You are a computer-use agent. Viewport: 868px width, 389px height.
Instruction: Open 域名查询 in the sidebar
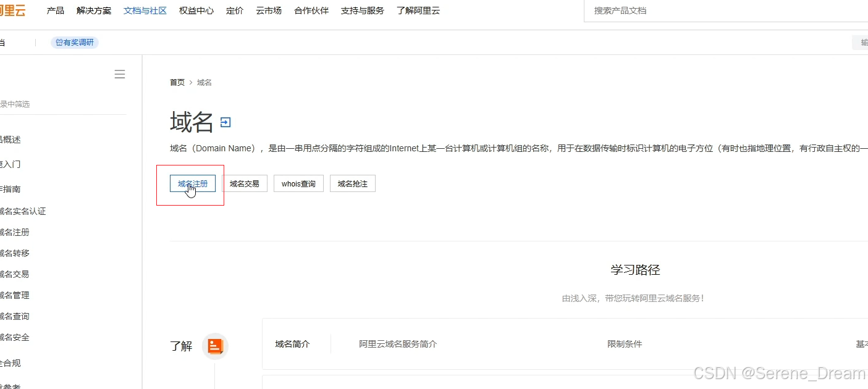[x=15, y=316]
